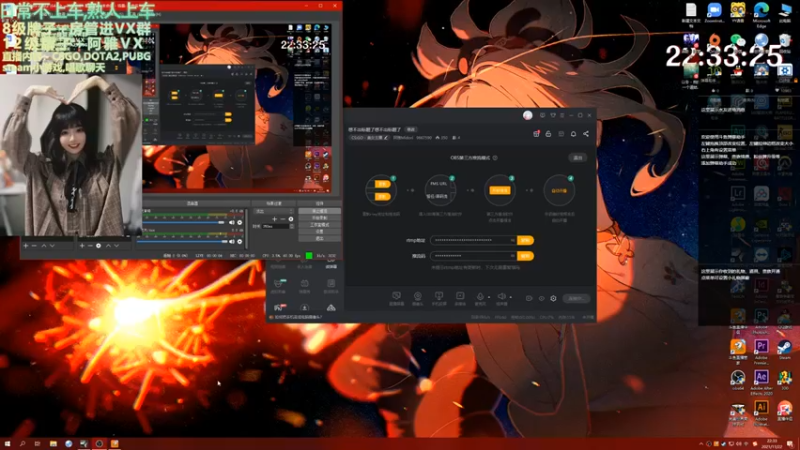Click the phone cast icon in bottom bar
The width and height of the screenshot is (800, 450).
pyautogui.click(x=439, y=297)
